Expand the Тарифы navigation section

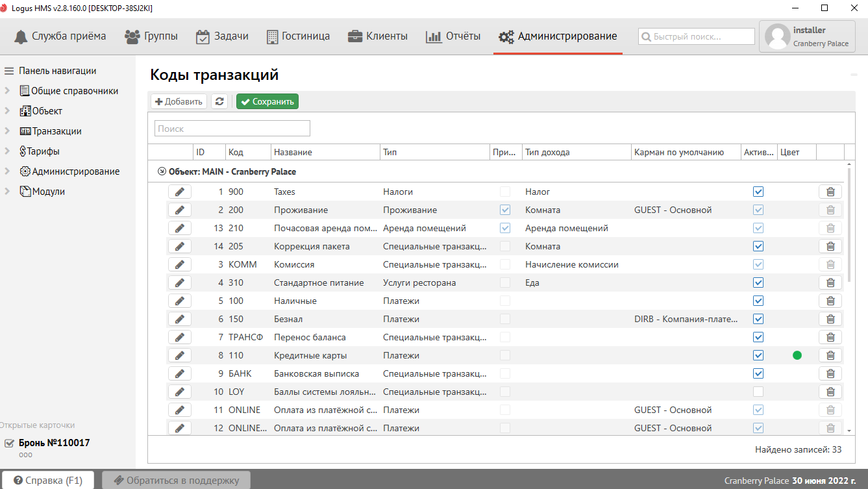[7, 151]
